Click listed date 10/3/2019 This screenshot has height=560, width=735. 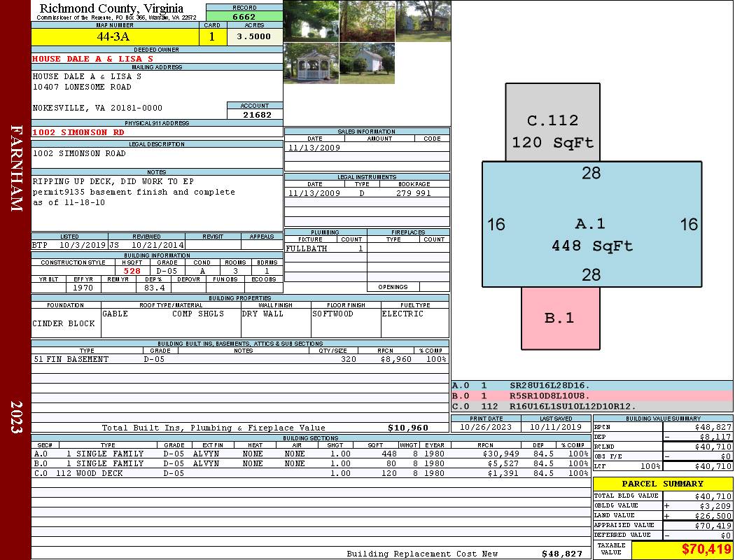pyautogui.click(x=83, y=245)
